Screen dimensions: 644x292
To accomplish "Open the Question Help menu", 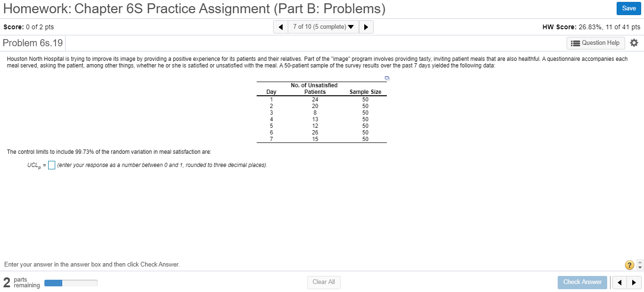I will (x=595, y=42).
